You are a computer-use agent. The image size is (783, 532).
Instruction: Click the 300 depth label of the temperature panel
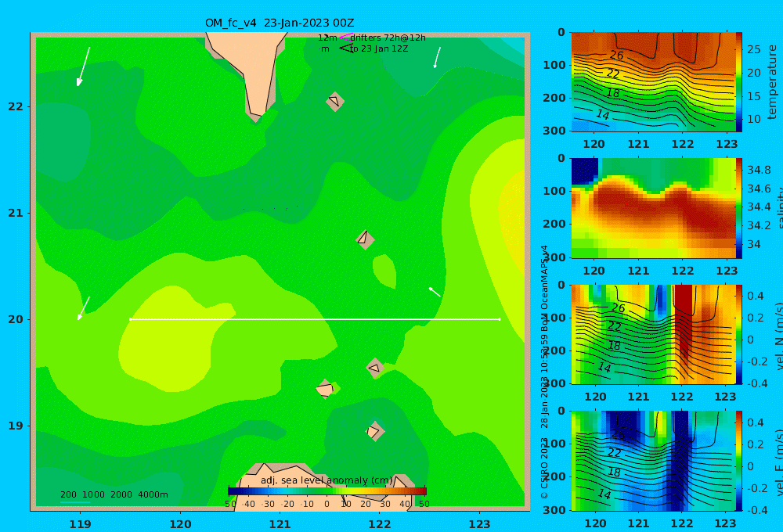pyautogui.click(x=554, y=130)
